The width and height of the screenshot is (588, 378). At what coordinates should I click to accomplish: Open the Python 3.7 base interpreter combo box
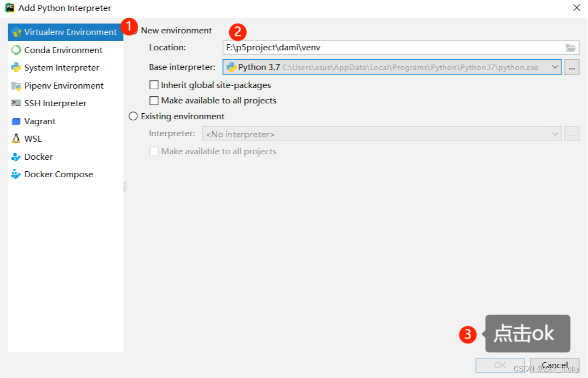(392, 67)
